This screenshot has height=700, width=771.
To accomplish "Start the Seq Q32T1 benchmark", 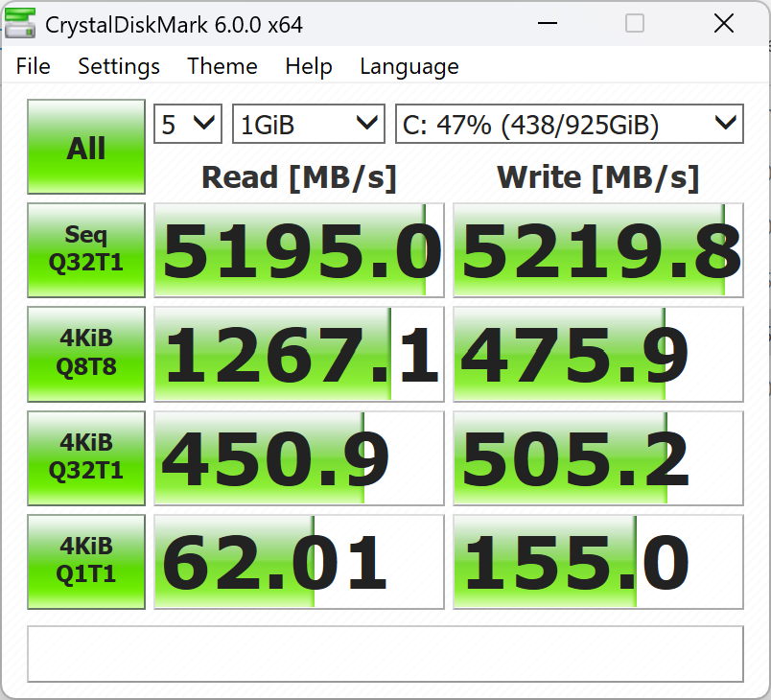I will (x=86, y=249).
